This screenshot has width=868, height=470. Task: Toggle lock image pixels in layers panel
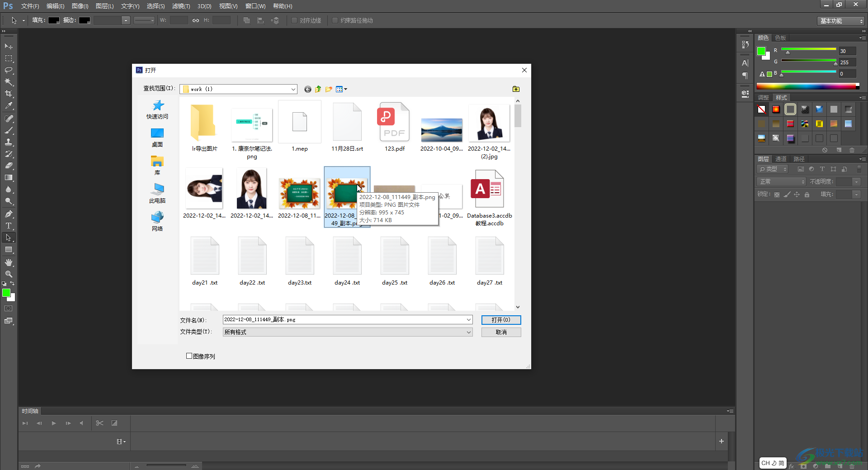coord(787,195)
